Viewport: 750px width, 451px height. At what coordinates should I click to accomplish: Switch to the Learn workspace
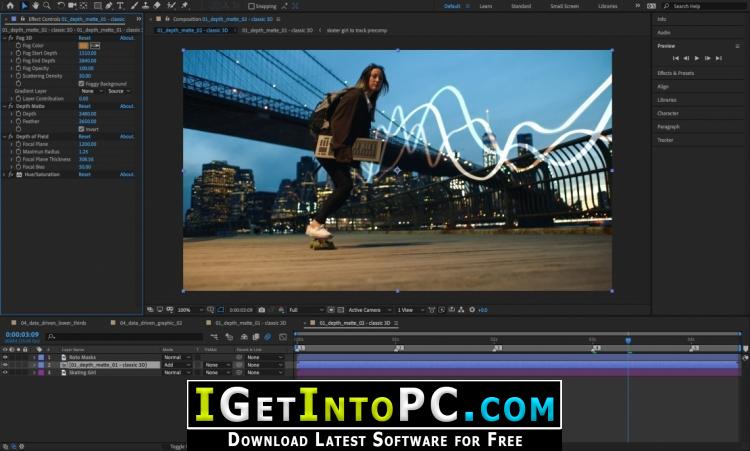[486, 6]
